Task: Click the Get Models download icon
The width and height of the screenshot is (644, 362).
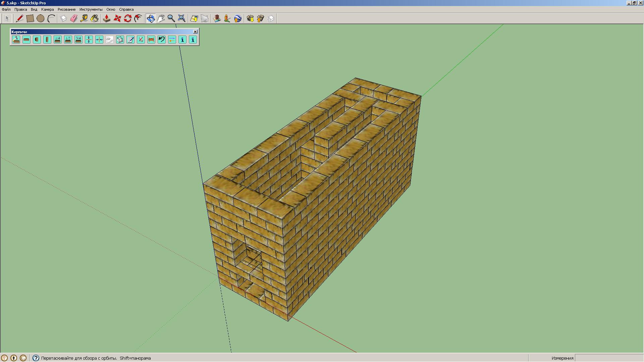Action: pos(250,18)
